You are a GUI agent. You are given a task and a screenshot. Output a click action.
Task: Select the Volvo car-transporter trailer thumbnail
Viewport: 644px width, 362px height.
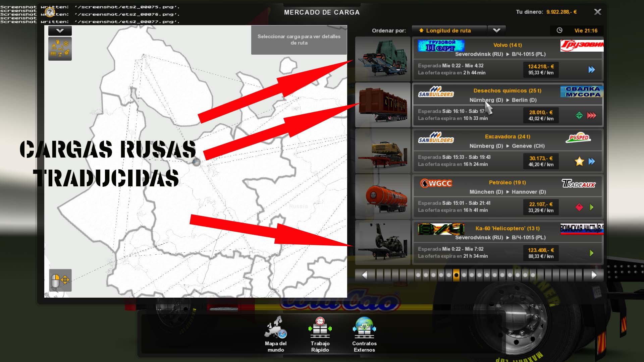(x=383, y=59)
